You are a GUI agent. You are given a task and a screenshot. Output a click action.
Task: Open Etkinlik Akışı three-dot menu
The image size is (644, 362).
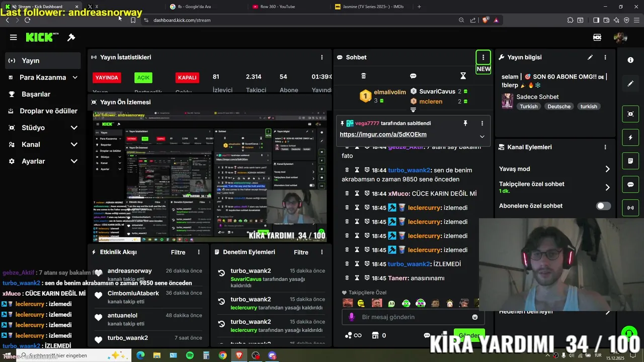pyautogui.click(x=199, y=252)
